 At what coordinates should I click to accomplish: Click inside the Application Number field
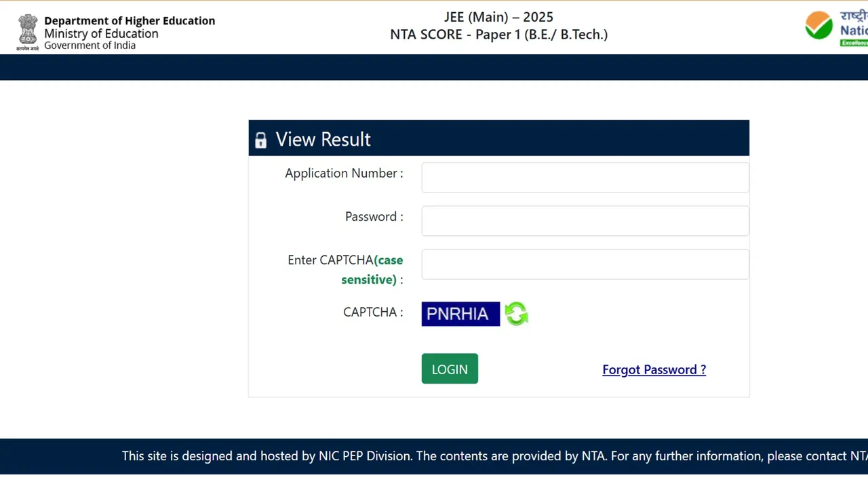pos(585,177)
